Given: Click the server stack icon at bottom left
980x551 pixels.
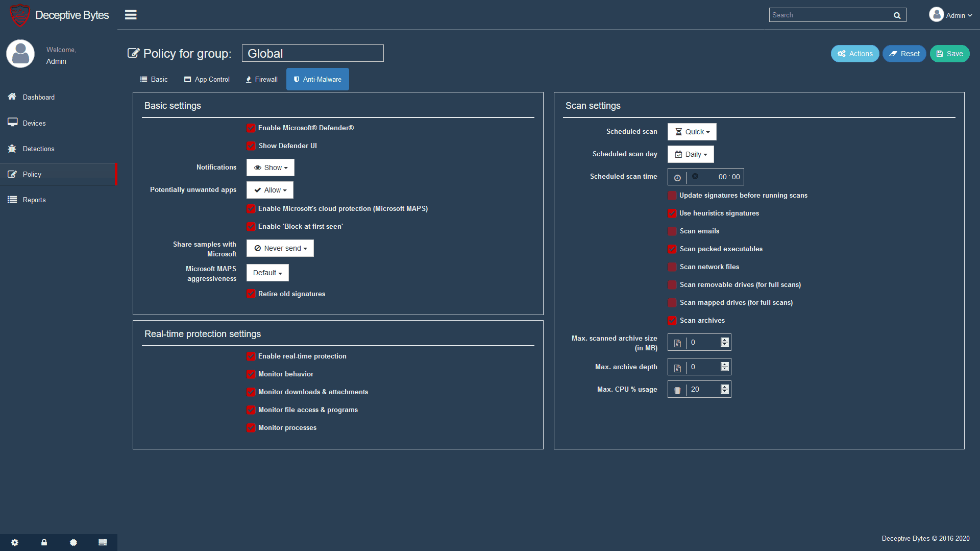Looking at the screenshot, I should pos(103,542).
